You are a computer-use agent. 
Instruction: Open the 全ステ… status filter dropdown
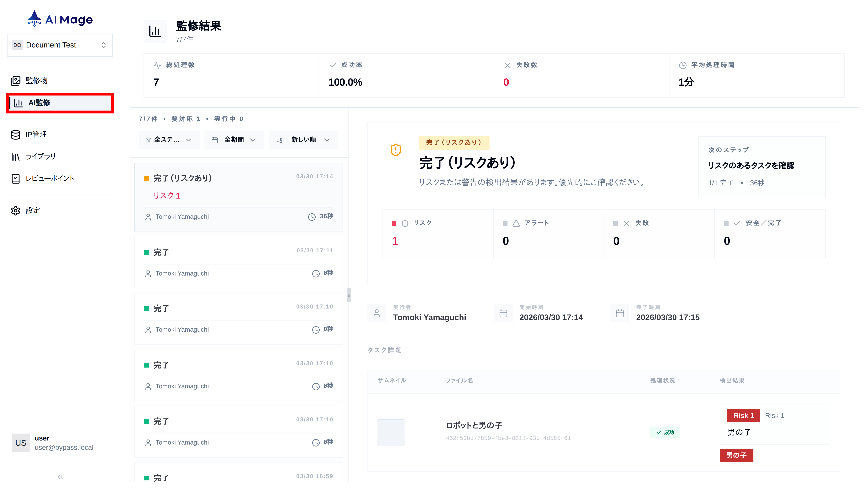pyautogui.click(x=169, y=139)
